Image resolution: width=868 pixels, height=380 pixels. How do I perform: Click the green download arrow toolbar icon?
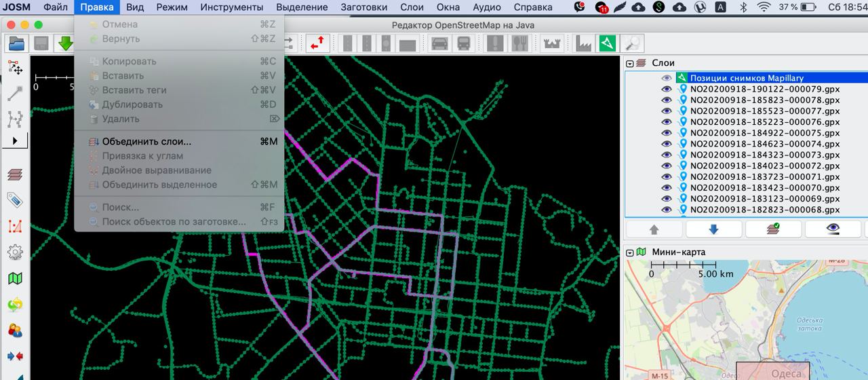(65, 43)
